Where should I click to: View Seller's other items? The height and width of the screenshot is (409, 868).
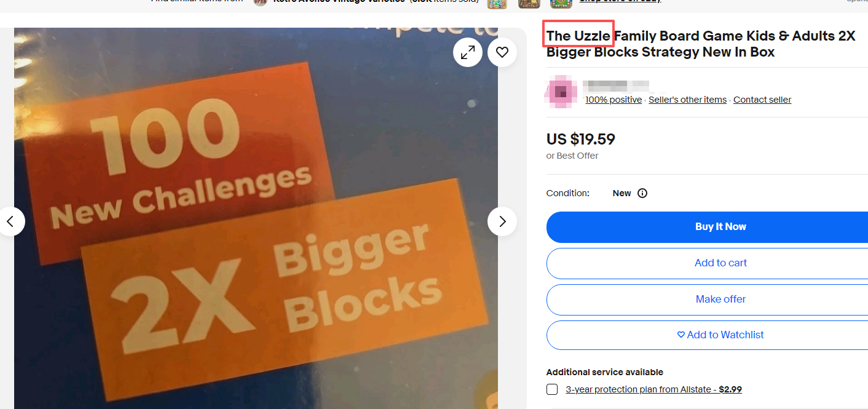tap(687, 100)
